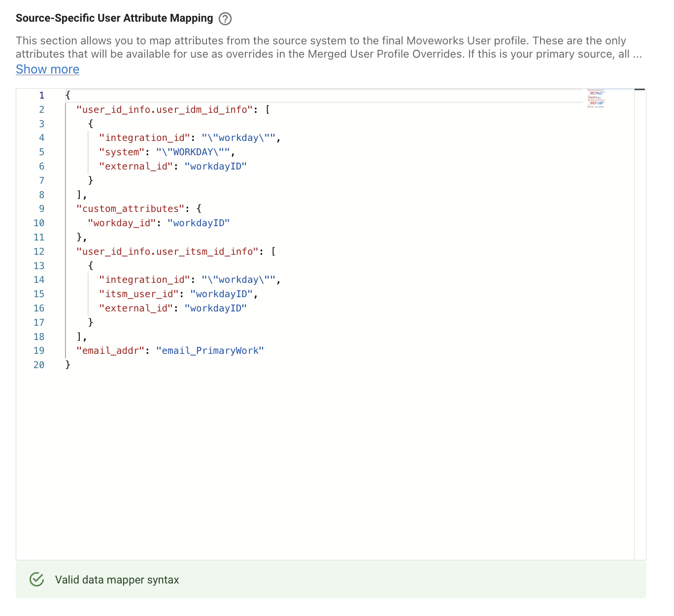The height and width of the screenshot is (616, 674).
Task: Click the "external_id" key on line 16
Action: point(136,308)
